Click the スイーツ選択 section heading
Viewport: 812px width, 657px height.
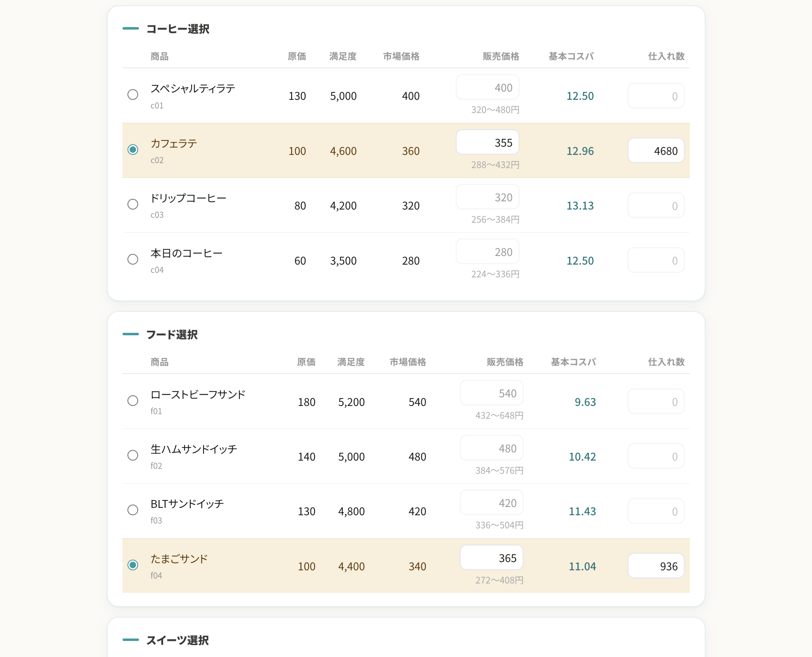(178, 640)
